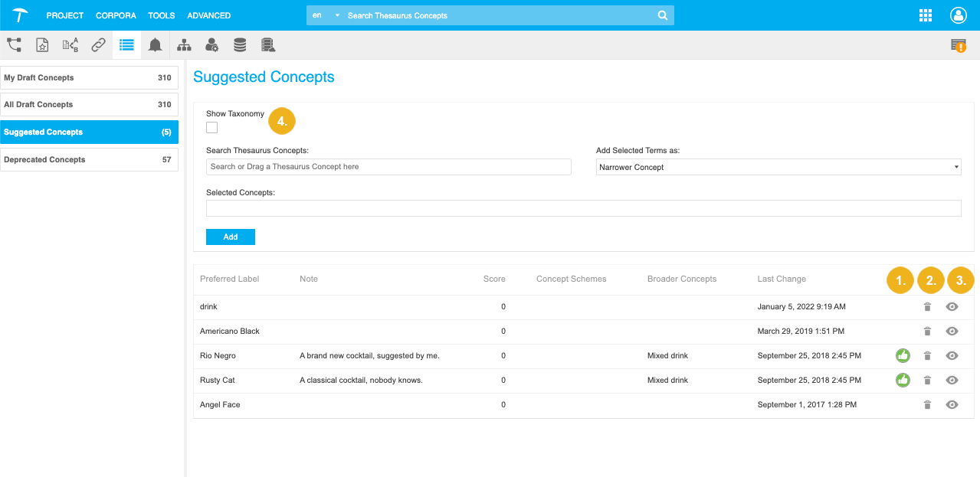This screenshot has width=980, height=477.
Task: Delete the drink concept via trash icon
Action: 927,307
